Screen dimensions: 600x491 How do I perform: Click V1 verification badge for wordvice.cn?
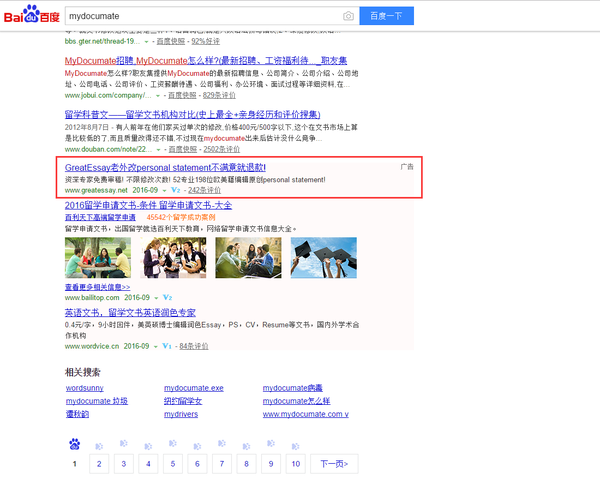167,346
